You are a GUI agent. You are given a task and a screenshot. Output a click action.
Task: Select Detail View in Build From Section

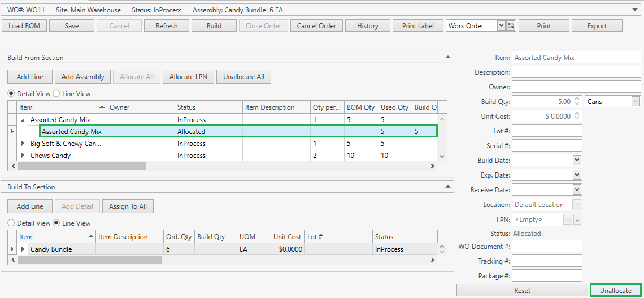point(11,94)
